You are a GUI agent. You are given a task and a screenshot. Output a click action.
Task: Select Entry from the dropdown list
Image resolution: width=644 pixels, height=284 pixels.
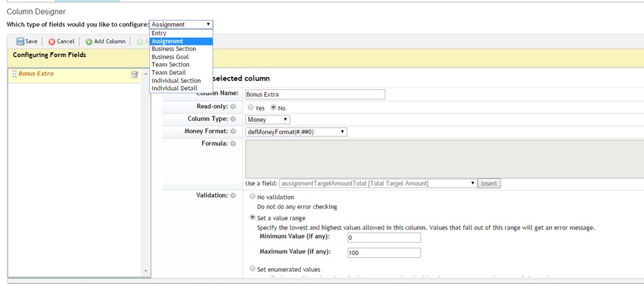coord(181,33)
